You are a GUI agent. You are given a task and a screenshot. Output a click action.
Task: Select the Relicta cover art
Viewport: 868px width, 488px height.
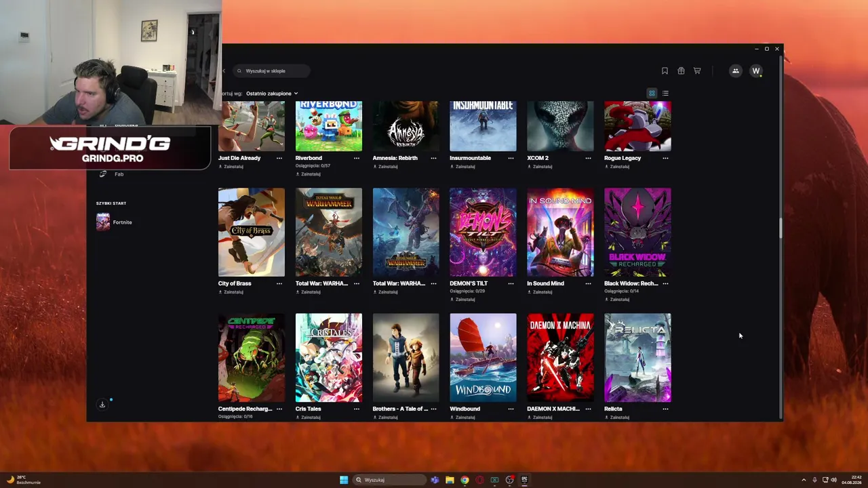click(x=637, y=358)
